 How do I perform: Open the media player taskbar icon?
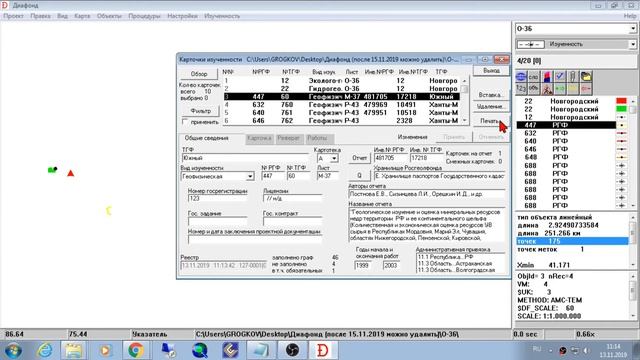click(105, 351)
